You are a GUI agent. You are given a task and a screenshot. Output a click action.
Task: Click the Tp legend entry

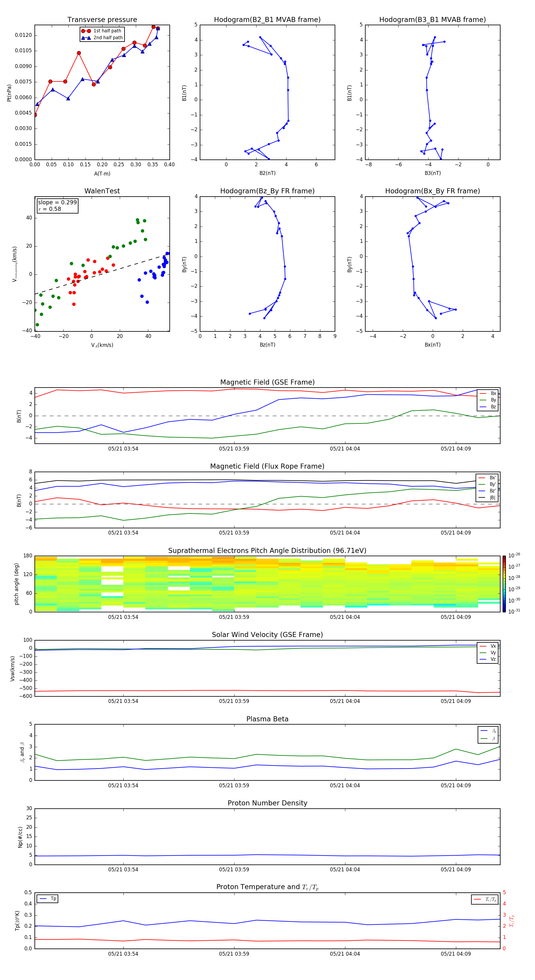click(48, 899)
